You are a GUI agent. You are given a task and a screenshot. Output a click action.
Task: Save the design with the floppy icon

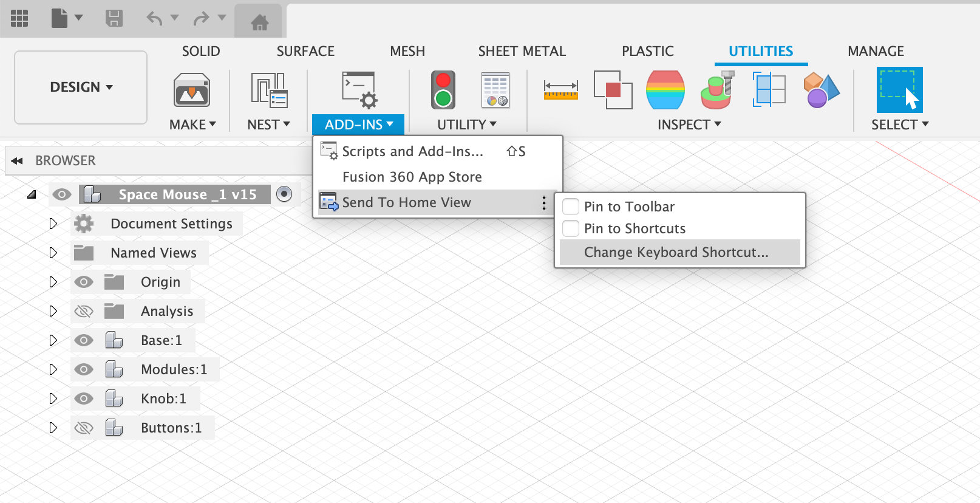pos(114,18)
